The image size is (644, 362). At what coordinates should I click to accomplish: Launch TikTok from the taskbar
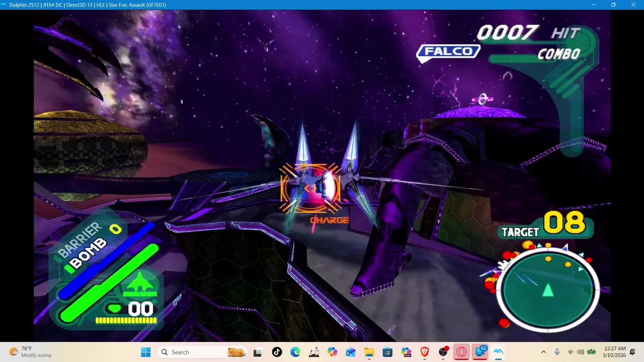(277, 352)
